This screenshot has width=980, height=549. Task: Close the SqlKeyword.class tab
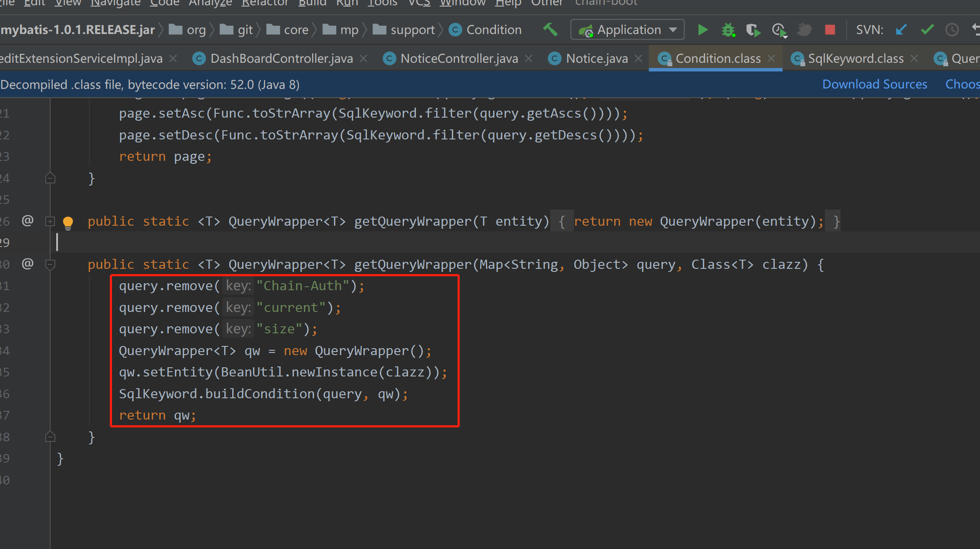click(914, 58)
